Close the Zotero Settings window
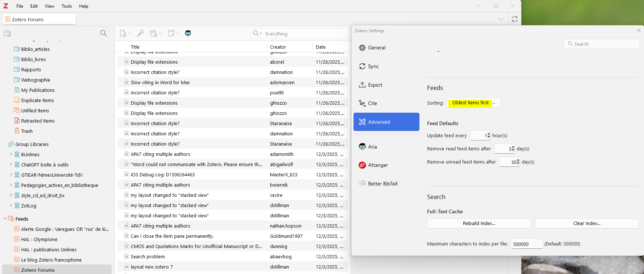 click(x=639, y=30)
